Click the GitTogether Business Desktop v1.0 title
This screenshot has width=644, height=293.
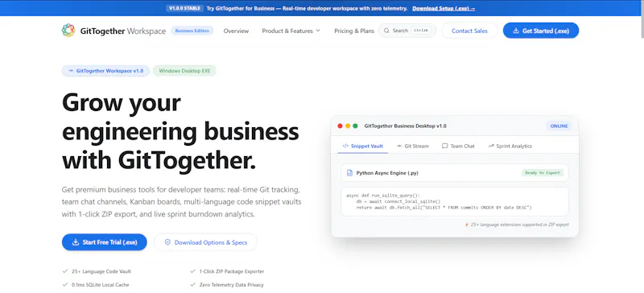406,126
